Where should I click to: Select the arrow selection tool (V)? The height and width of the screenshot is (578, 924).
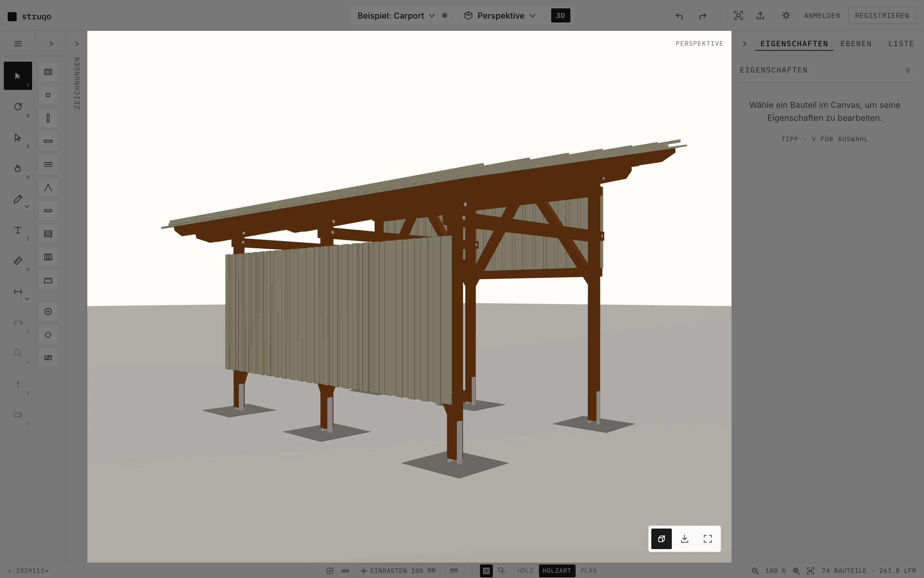pyautogui.click(x=18, y=76)
